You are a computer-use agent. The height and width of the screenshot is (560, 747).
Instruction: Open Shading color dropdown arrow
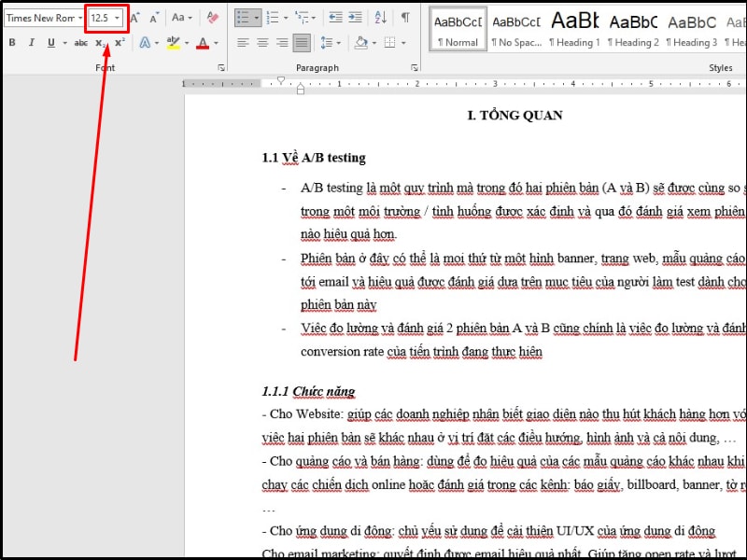point(374,43)
